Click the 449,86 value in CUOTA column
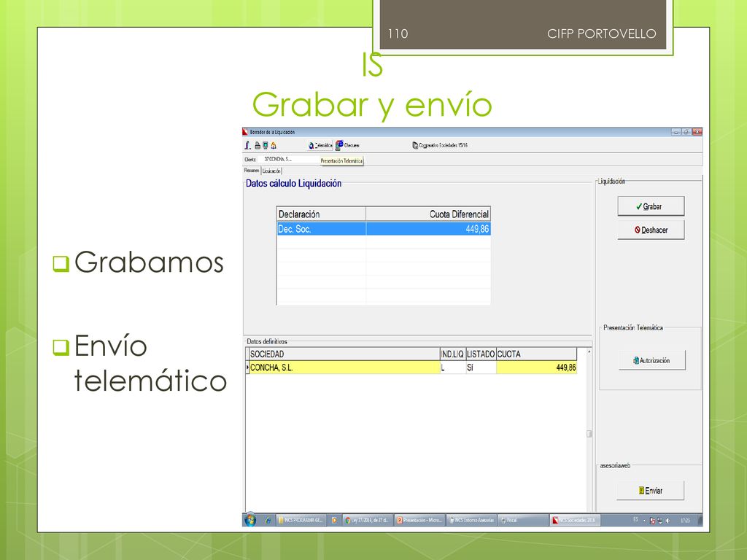747x560 pixels. click(536, 367)
